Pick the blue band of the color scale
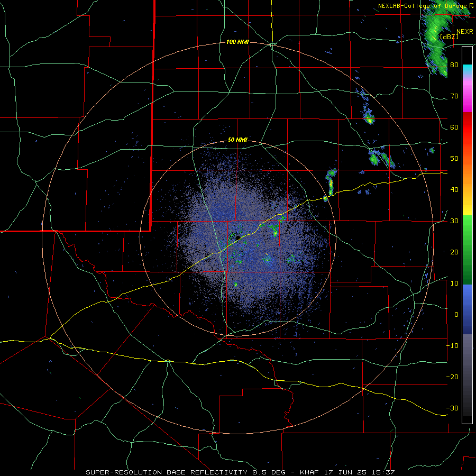 [x=467, y=309]
